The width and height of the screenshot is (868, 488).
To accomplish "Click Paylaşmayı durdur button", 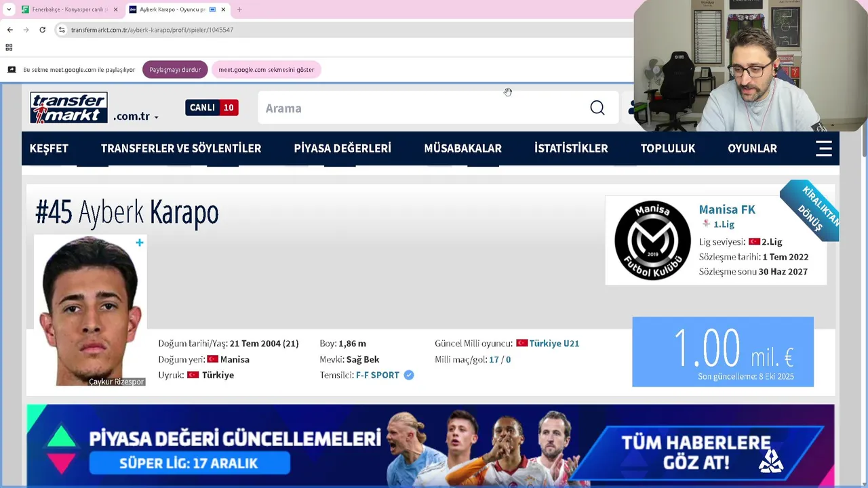I will tap(175, 70).
